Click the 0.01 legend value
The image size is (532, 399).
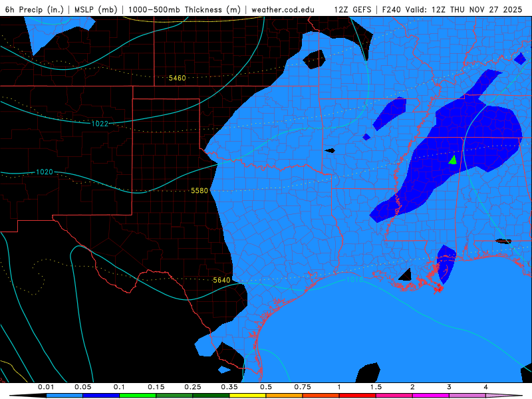click(x=46, y=387)
